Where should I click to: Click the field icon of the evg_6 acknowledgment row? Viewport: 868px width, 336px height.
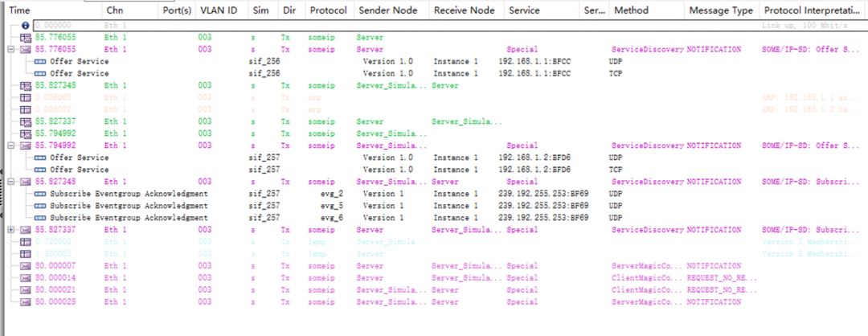tap(40, 218)
